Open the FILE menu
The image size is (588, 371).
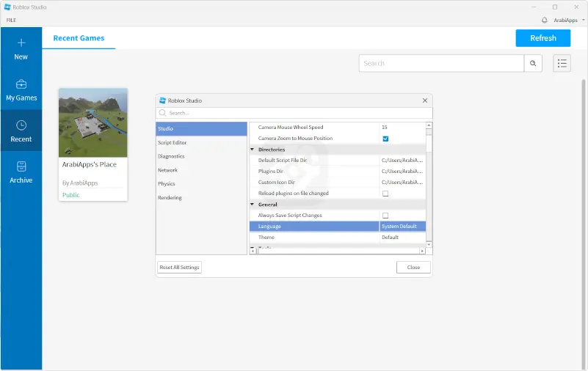pos(11,20)
